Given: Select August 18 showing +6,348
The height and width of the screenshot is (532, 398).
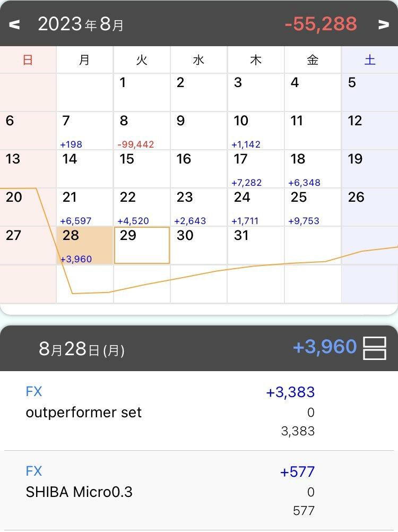Looking at the screenshot, I should click(313, 169).
